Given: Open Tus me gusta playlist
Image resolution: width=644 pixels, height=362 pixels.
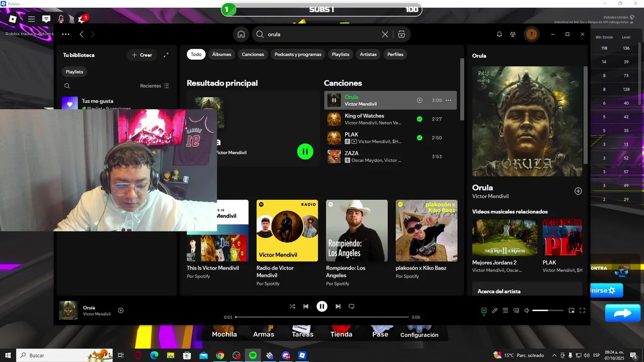Looking at the screenshot, I should [116, 104].
